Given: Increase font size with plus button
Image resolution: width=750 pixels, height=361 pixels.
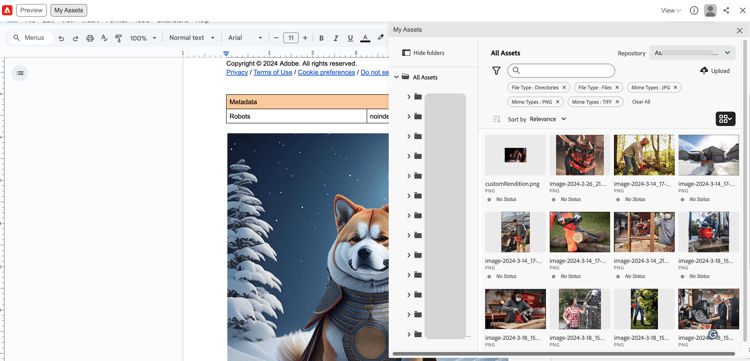Looking at the screenshot, I should click(305, 38).
